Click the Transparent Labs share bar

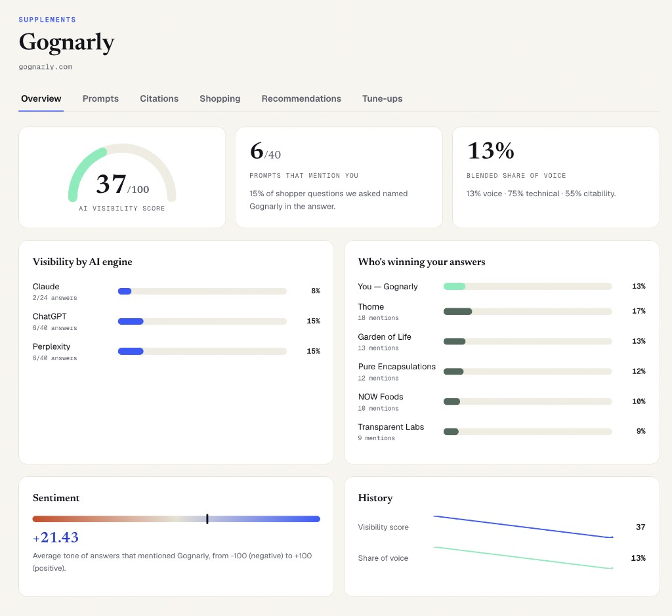point(528,432)
